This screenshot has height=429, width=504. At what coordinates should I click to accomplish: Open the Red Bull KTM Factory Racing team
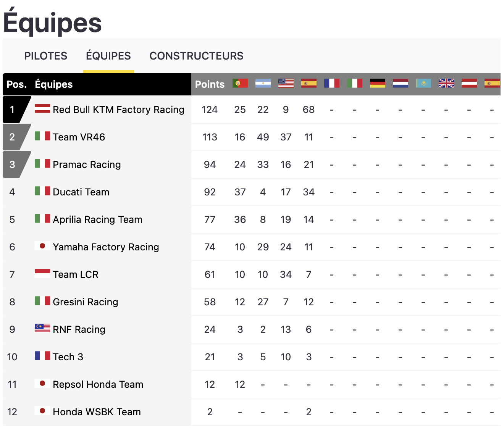(118, 110)
